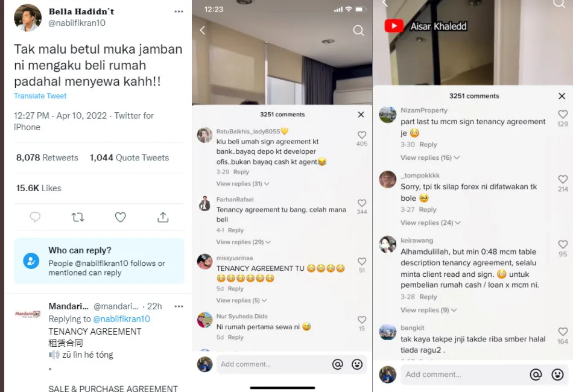Tap the search magnifier in middle TikTok panel
Image resolution: width=573 pixels, height=392 pixels.
(358, 30)
